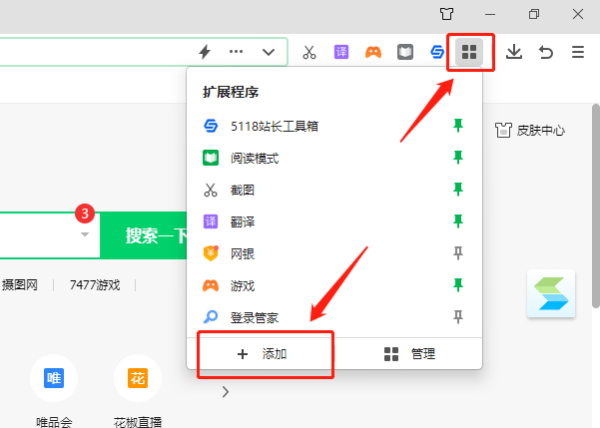Expand the address bar dropdown chevron

coord(268,52)
